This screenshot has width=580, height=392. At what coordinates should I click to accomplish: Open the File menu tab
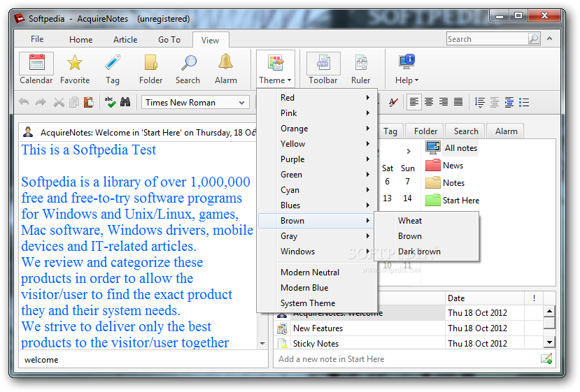click(x=37, y=39)
